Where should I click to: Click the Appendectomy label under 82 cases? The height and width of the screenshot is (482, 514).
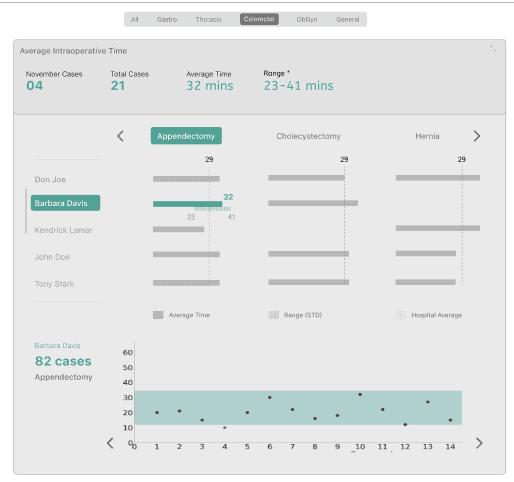click(64, 377)
